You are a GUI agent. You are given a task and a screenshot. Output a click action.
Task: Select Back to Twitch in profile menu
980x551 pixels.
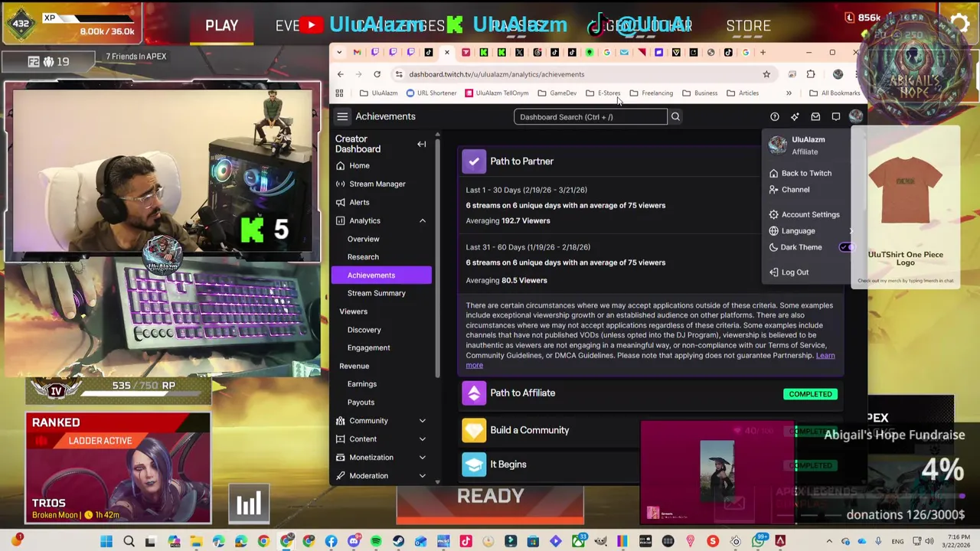806,174
